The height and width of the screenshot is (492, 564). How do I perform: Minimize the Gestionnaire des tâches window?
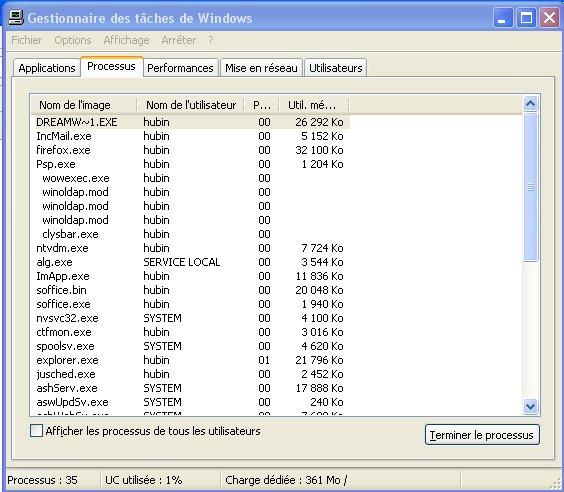click(503, 17)
